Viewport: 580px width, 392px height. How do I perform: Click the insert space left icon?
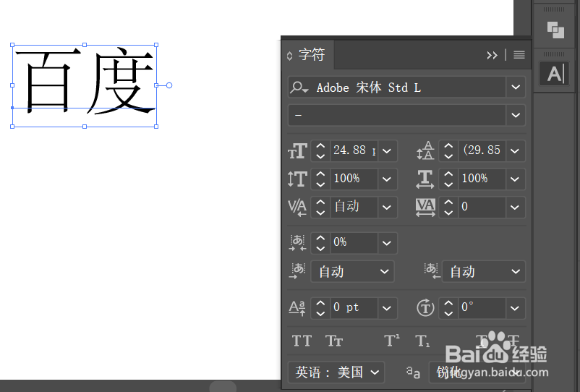coord(298,271)
